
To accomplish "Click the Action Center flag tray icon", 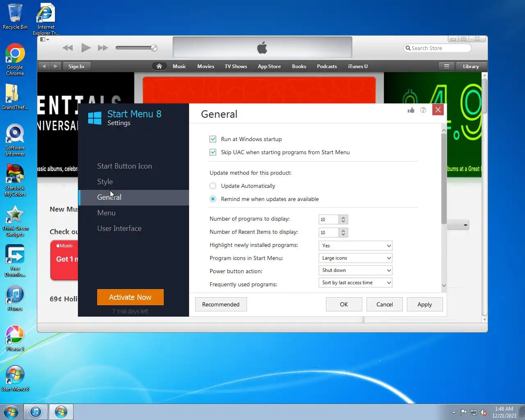I will click(463, 412).
